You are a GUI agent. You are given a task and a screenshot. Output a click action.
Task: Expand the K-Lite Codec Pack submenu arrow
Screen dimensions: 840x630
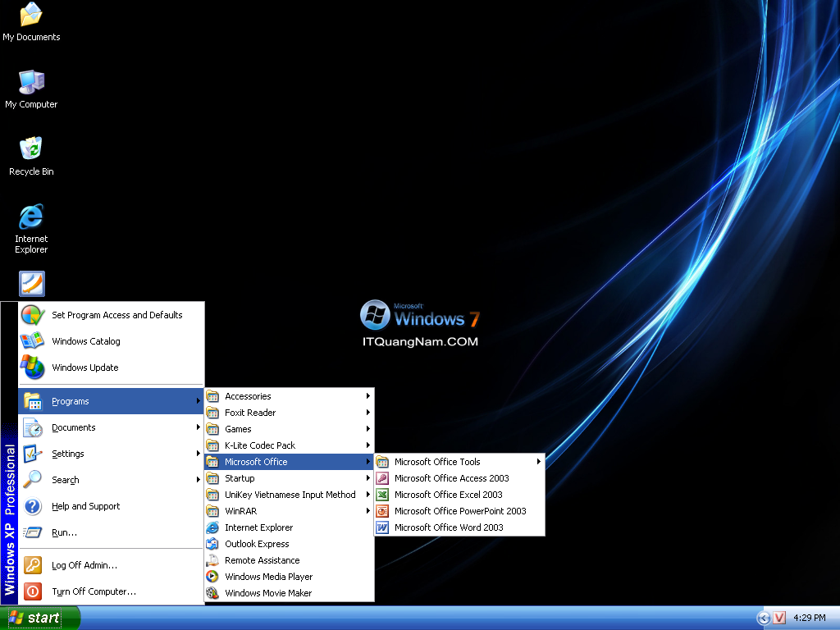pos(368,445)
